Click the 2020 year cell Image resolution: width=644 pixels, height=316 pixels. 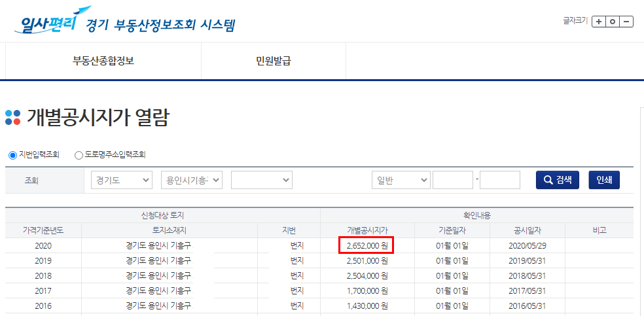click(43, 246)
